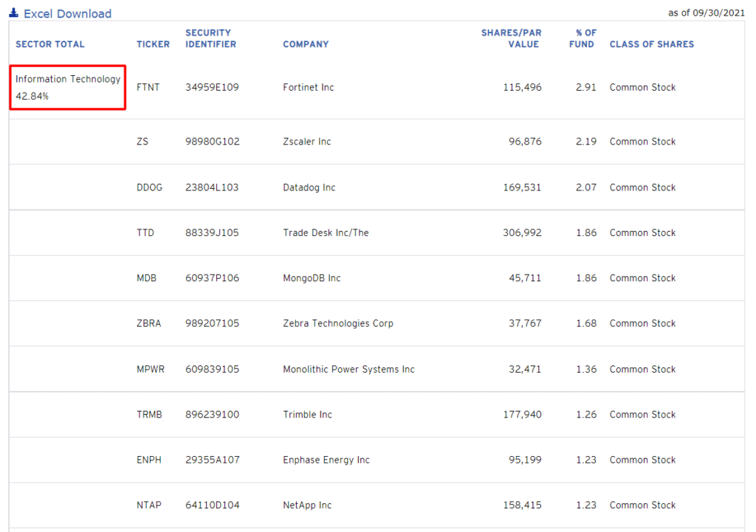Viewport: 756px width, 532px height.
Task: Click identifier 23804L103
Action: click(x=212, y=187)
